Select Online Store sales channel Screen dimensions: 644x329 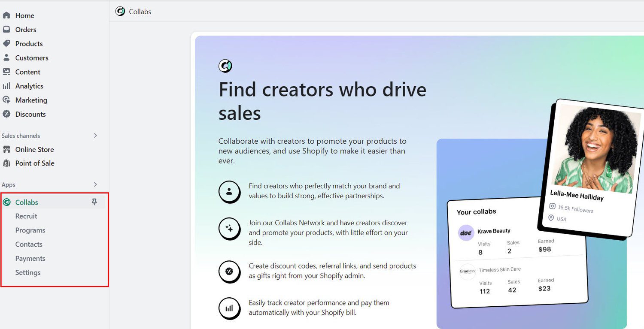[x=34, y=149]
